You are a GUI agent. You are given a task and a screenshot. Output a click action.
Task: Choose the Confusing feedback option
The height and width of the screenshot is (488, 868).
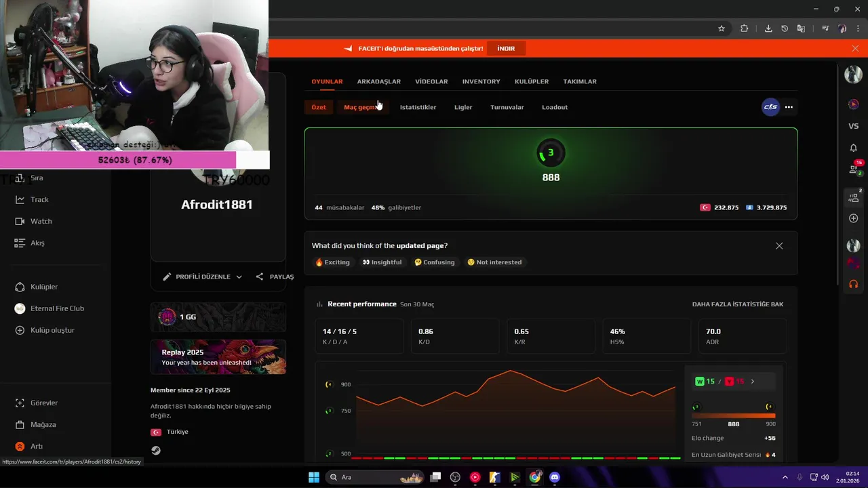(434, 262)
